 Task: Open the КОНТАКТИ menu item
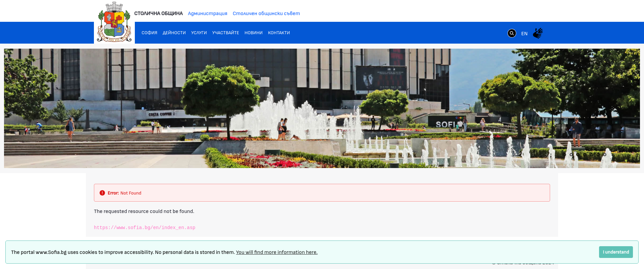coord(279,33)
